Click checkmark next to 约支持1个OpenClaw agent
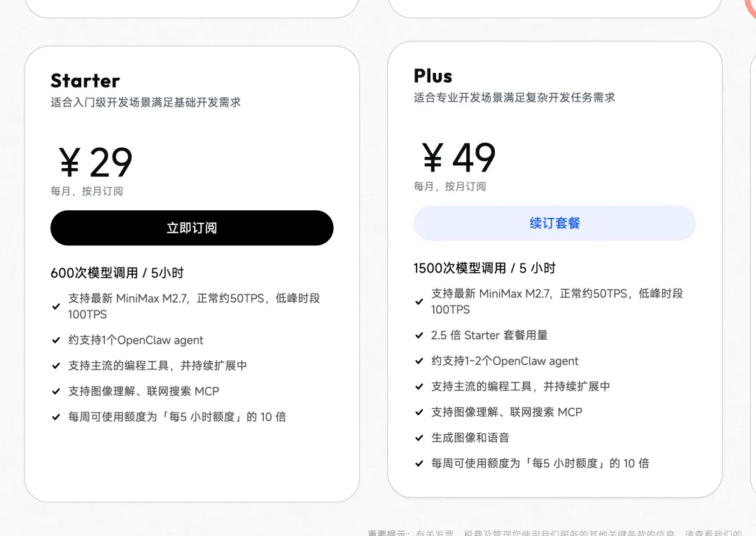Viewport: 756px width, 536px height. pos(56,341)
